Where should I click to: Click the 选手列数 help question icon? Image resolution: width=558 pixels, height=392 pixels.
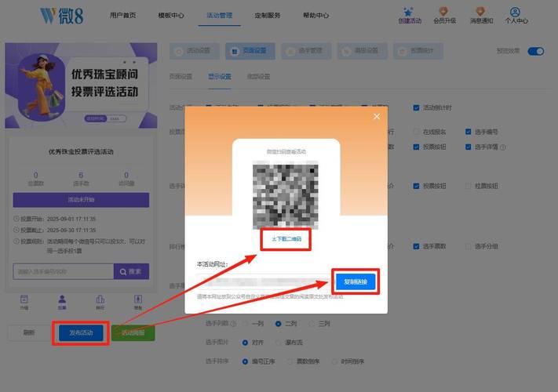(233, 324)
